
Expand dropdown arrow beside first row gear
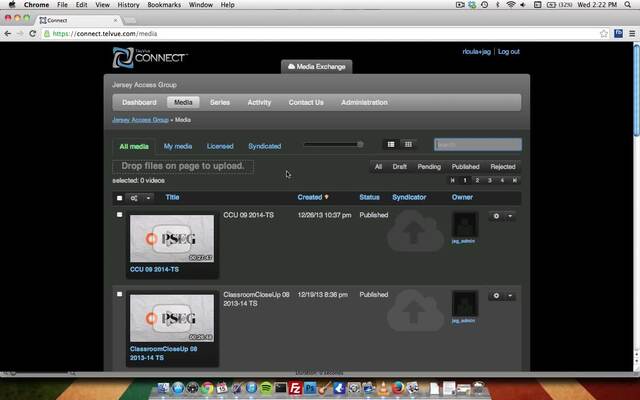coord(510,215)
